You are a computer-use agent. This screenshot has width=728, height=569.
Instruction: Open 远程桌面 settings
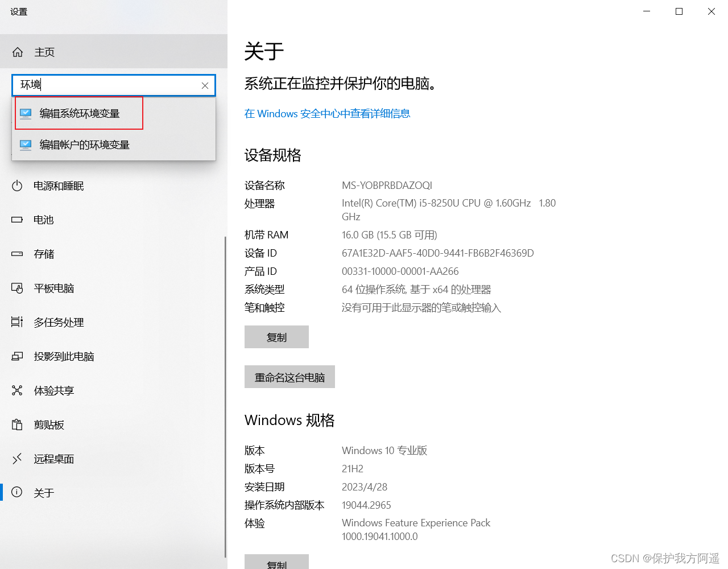[x=113, y=459]
